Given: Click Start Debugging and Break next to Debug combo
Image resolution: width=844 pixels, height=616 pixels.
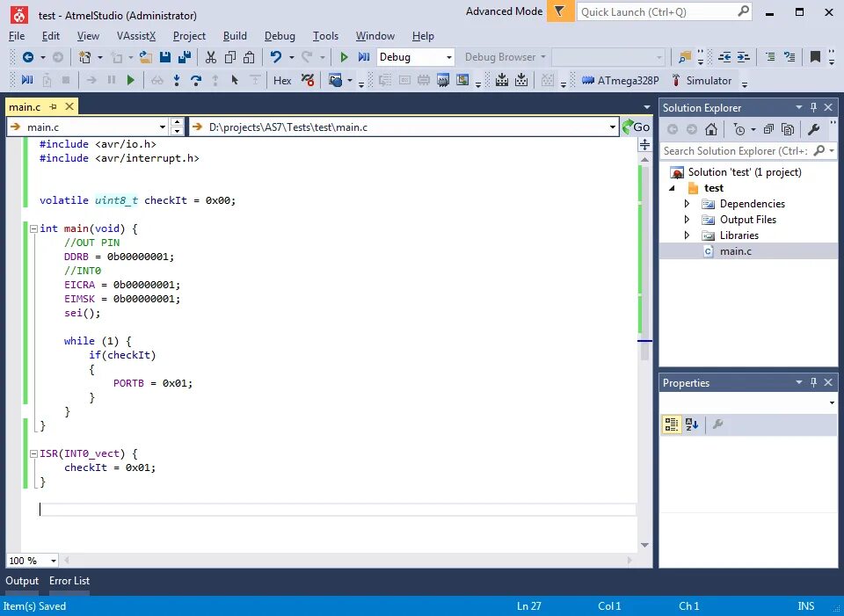Looking at the screenshot, I should pyautogui.click(x=364, y=57).
